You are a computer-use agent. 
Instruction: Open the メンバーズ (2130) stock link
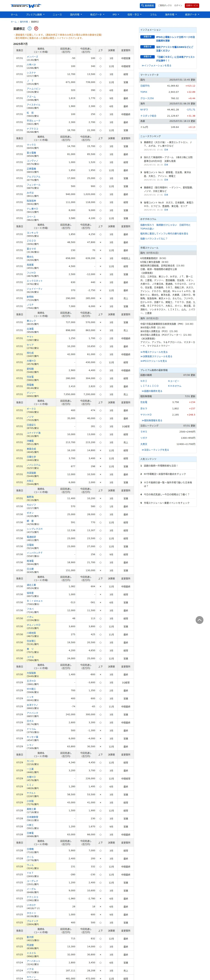(32, 57)
